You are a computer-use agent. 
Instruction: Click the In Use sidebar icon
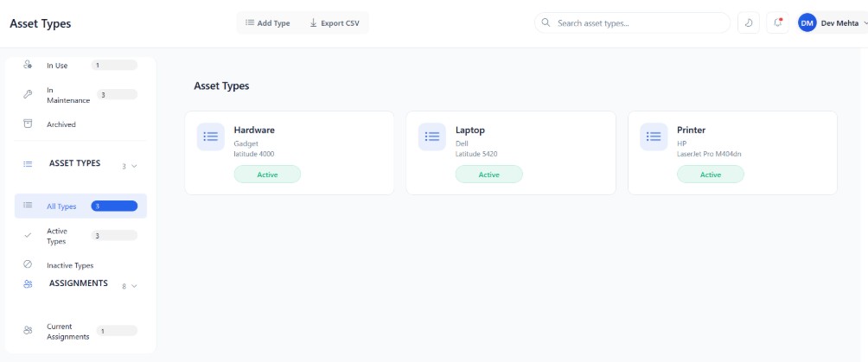point(28,66)
